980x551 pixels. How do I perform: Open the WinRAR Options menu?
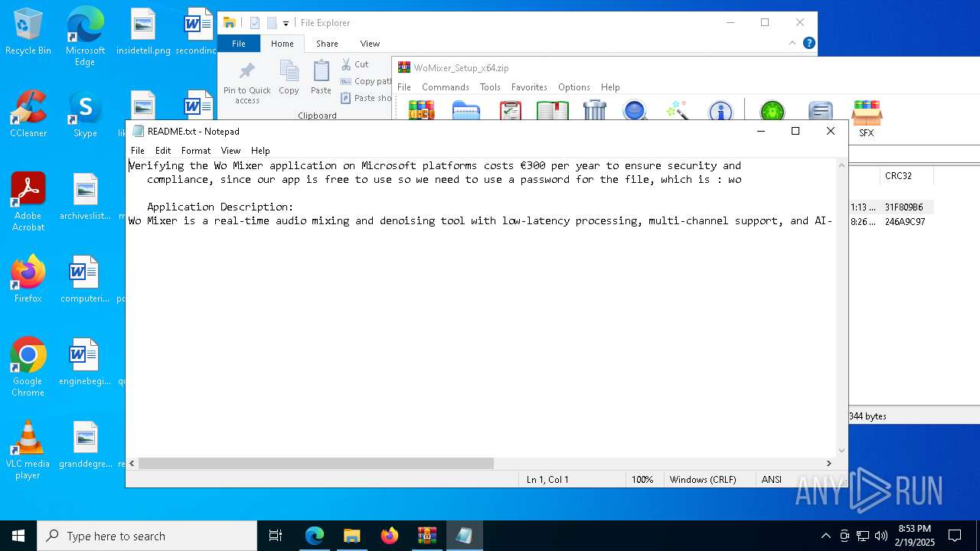[x=573, y=87]
